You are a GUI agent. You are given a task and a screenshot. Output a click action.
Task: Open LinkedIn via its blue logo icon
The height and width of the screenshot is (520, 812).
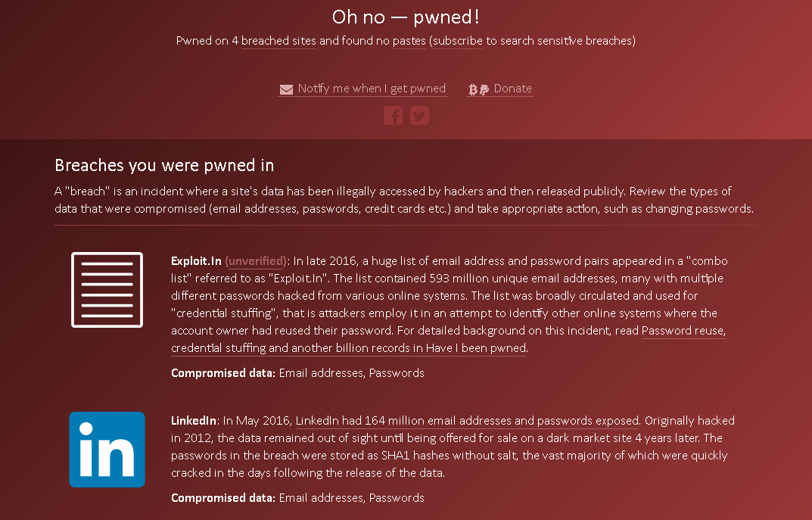(107, 448)
